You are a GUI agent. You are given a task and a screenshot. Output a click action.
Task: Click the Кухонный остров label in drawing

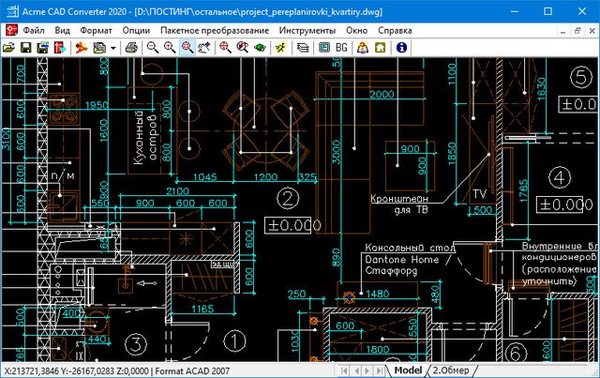tap(147, 138)
